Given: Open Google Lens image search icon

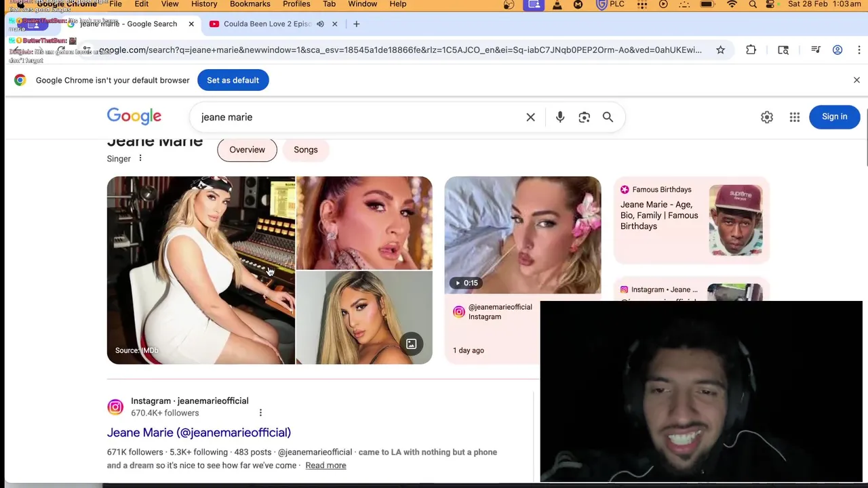Looking at the screenshot, I should point(584,117).
